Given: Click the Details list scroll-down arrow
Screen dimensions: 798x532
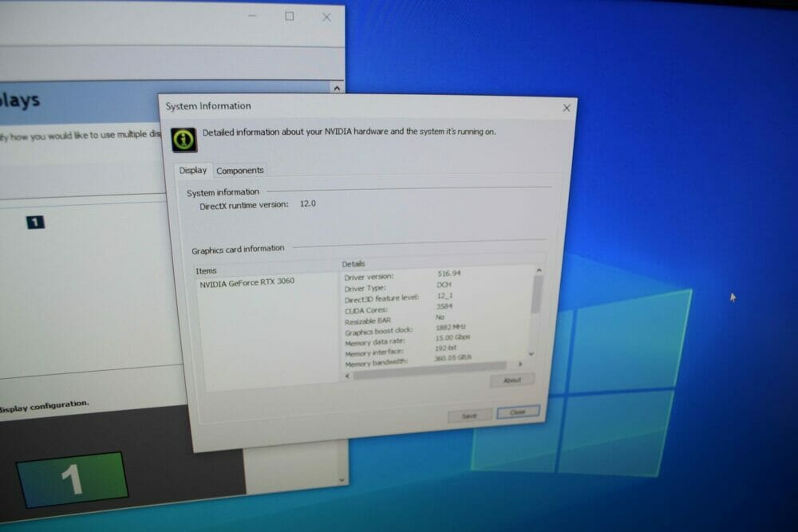Looking at the screenshot, I should pos(531,353).
